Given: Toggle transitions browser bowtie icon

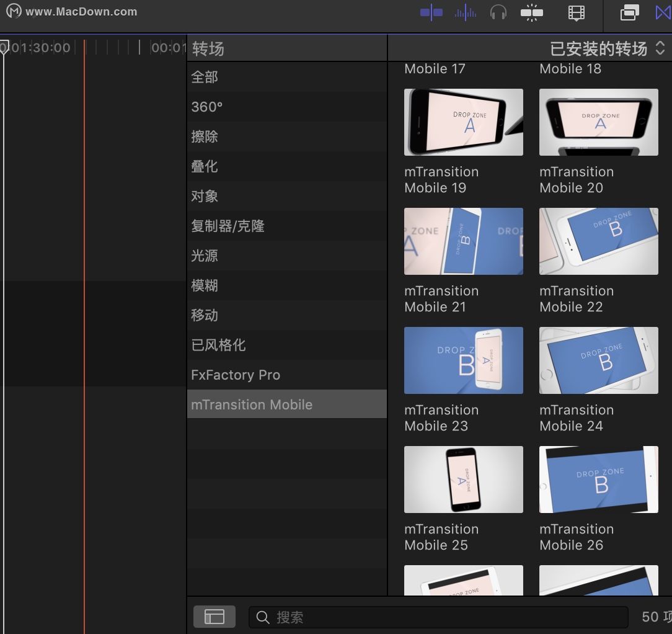Looking at the screenshot, I should point(663,12).
